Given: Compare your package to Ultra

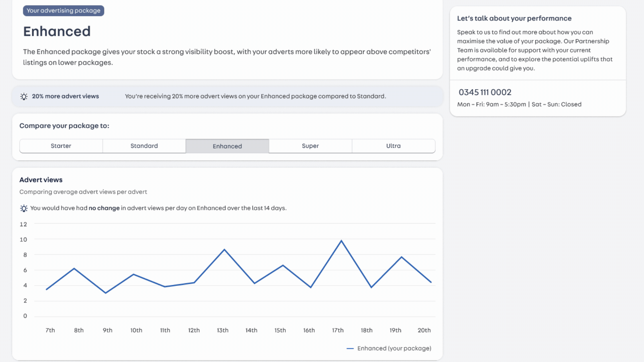Looking at the screenshot, I should (x=393, y=146).
